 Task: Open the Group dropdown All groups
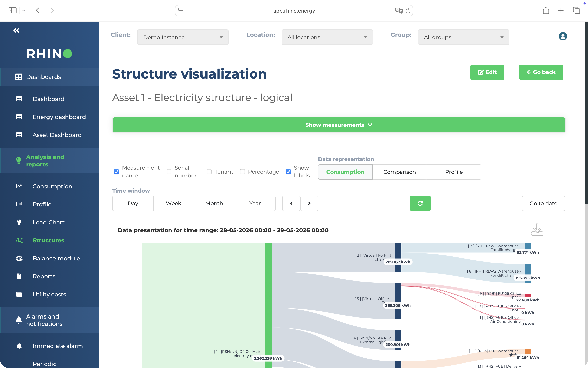click(463, 37)
